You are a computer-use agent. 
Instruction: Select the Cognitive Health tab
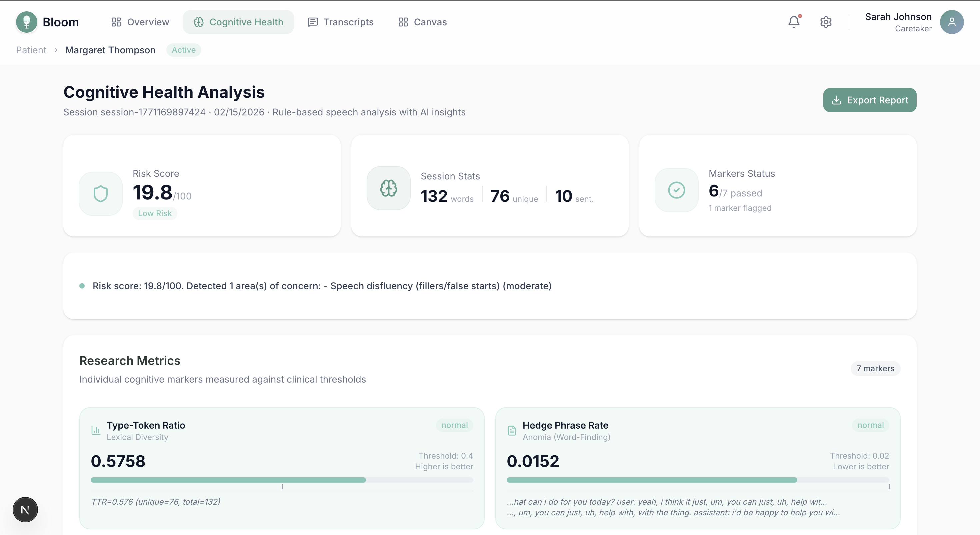(238, 22)
